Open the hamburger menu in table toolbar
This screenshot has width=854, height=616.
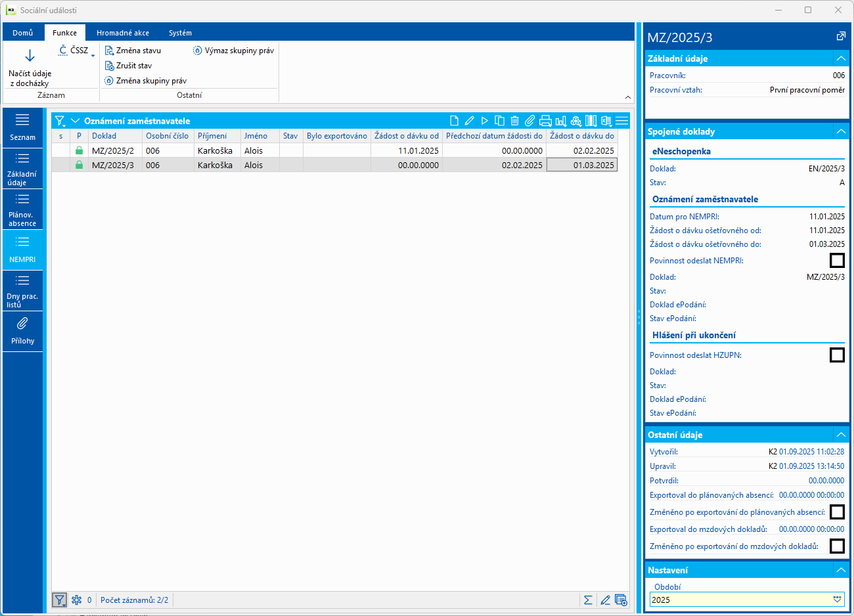(621, 121)
